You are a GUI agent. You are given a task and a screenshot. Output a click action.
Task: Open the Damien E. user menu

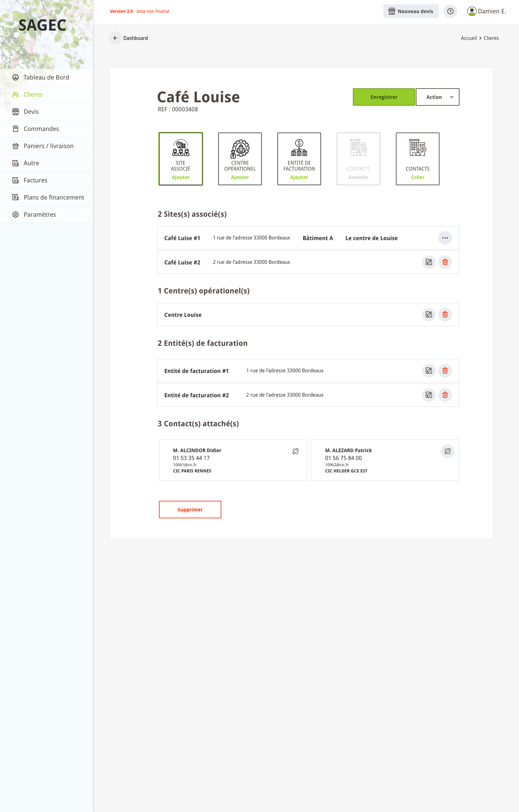tap(486, 11)
